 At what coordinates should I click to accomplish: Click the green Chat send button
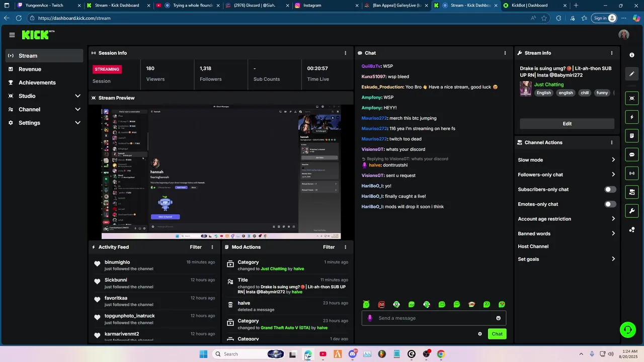[x=497, y=334]
